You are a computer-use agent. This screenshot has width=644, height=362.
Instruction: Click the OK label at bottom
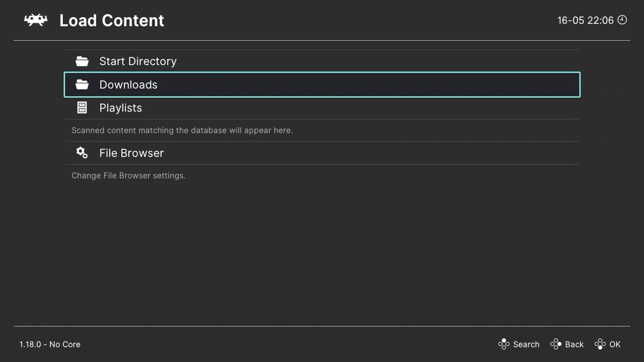point(615,344)
